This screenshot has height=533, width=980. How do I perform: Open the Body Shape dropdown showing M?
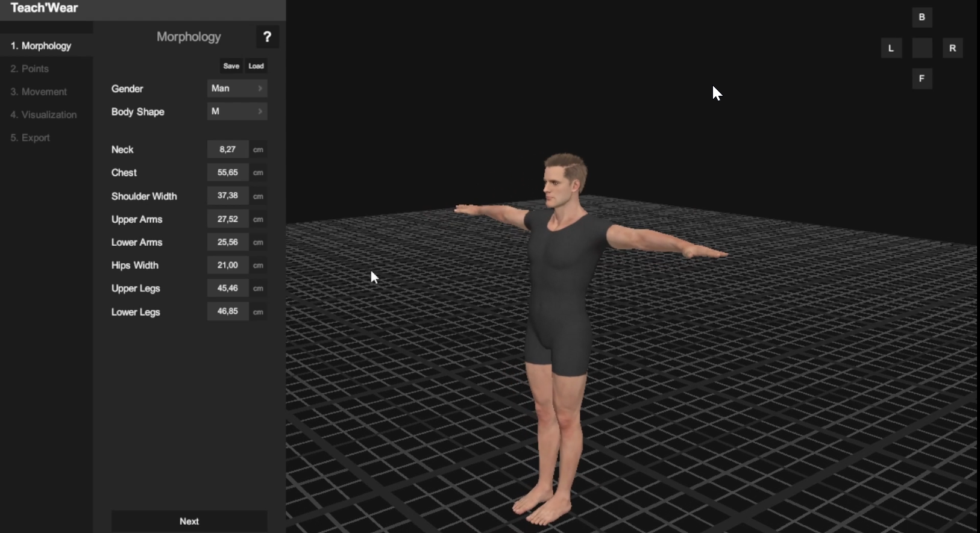click(x=237, y=111)
